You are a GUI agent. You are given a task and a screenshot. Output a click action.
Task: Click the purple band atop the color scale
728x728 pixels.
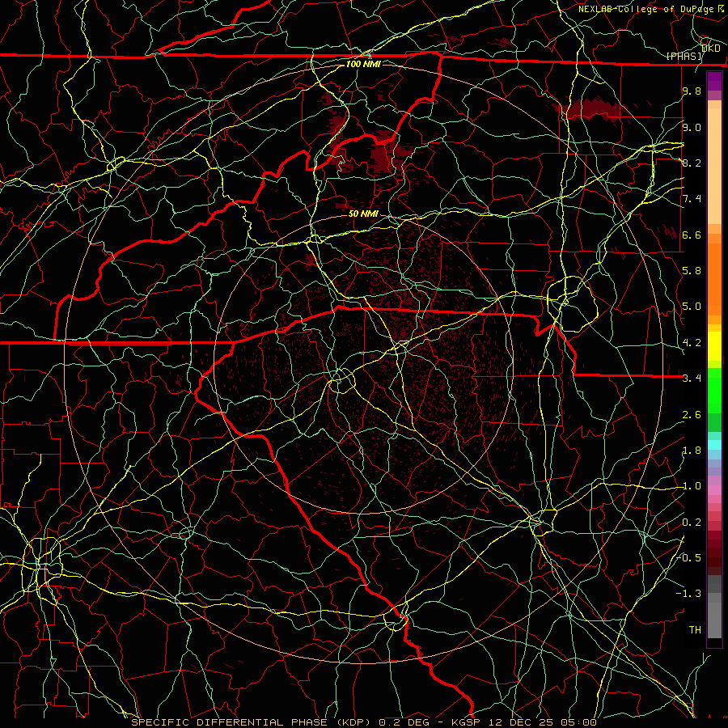[714, 81]
